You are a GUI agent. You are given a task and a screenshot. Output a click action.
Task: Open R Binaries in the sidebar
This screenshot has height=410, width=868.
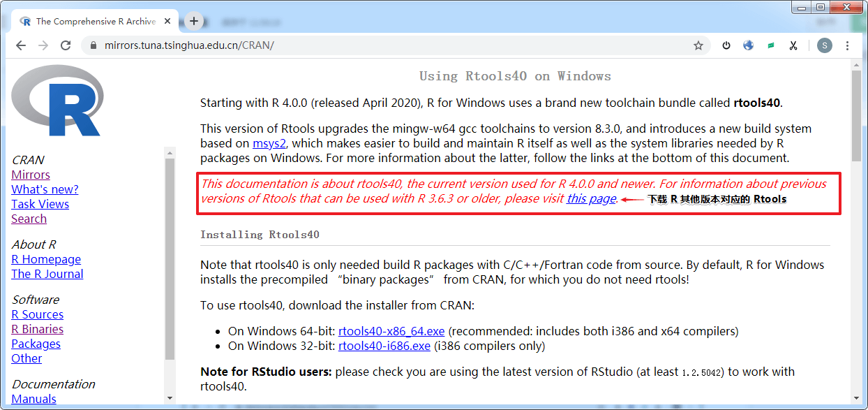(37, 329)
